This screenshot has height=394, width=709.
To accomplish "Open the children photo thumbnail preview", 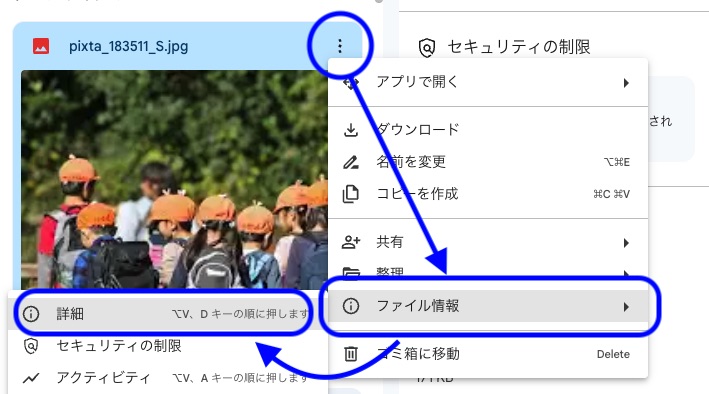I will pyautogui.click(x=175, y=179).
